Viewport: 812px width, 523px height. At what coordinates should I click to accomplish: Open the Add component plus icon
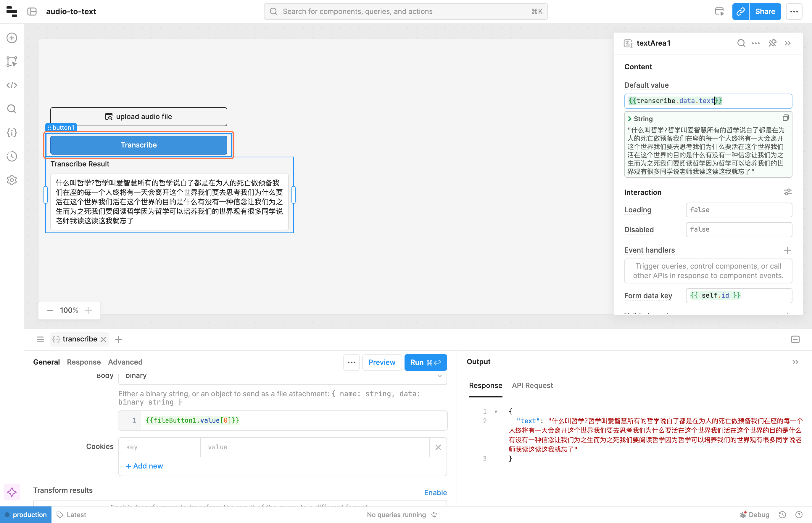pyautogui.click(x=12, y=38)
